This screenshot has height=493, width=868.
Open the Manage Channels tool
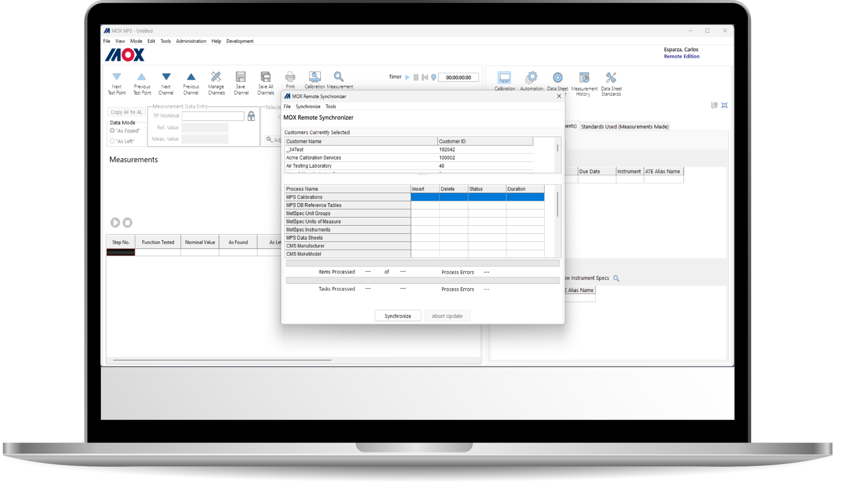pyautogui.click(x=216, y=77)
